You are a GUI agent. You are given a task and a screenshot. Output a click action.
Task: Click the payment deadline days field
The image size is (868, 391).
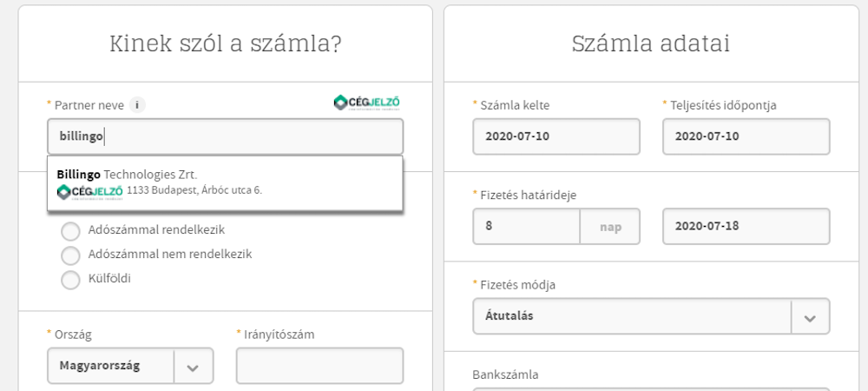[x=527, y=227]
